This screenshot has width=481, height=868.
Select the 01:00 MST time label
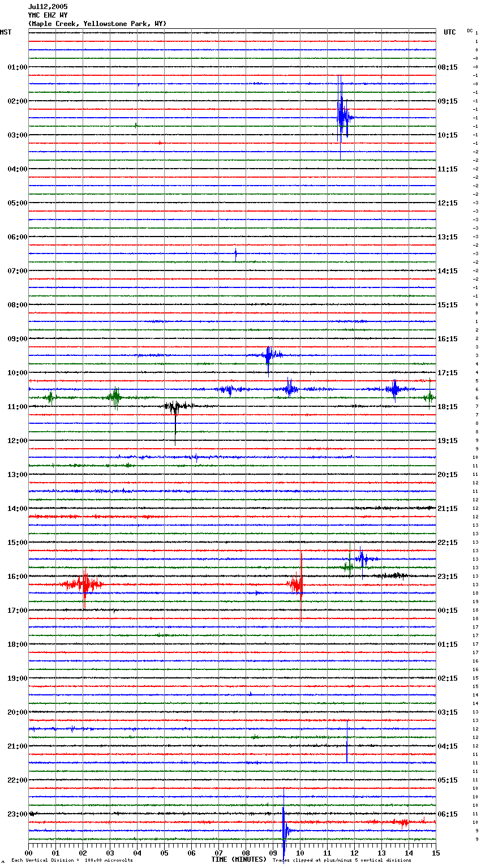click(17, 67)
